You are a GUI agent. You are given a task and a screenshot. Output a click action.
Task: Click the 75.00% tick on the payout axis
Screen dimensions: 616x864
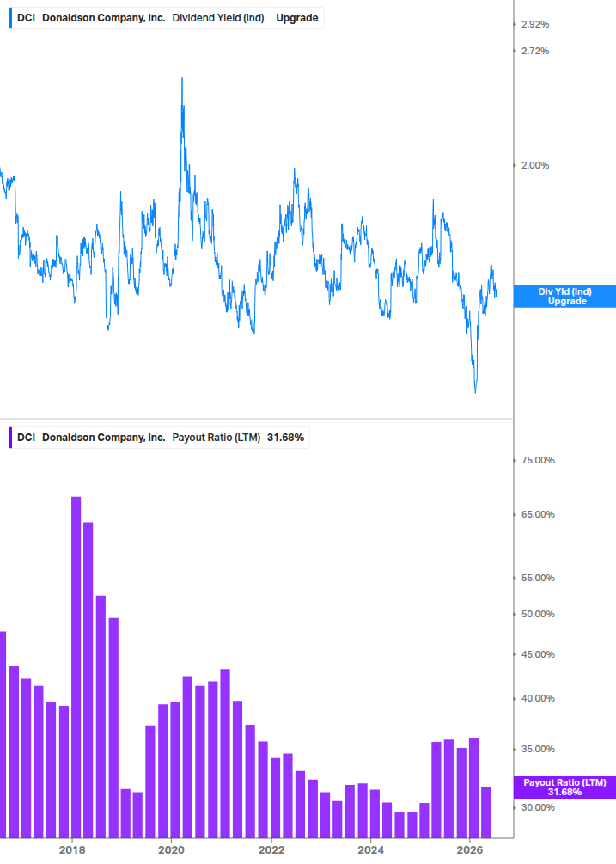(538, 460)
